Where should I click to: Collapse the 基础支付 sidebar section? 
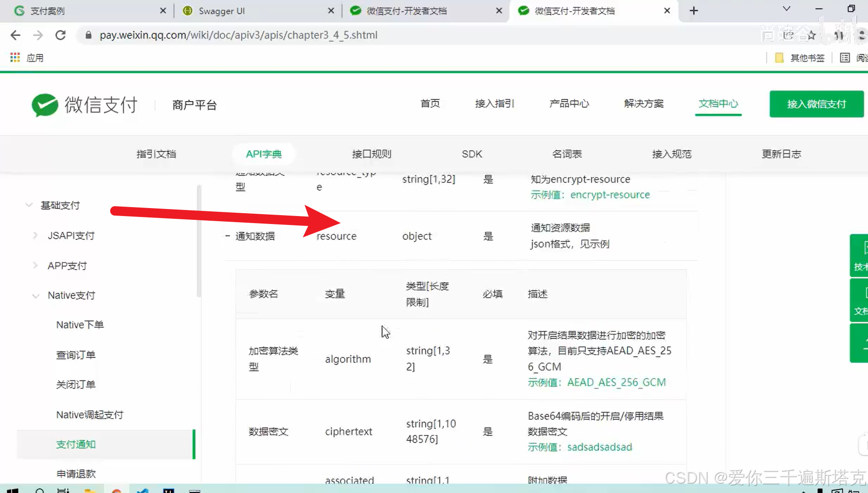(x=29, y=205)
